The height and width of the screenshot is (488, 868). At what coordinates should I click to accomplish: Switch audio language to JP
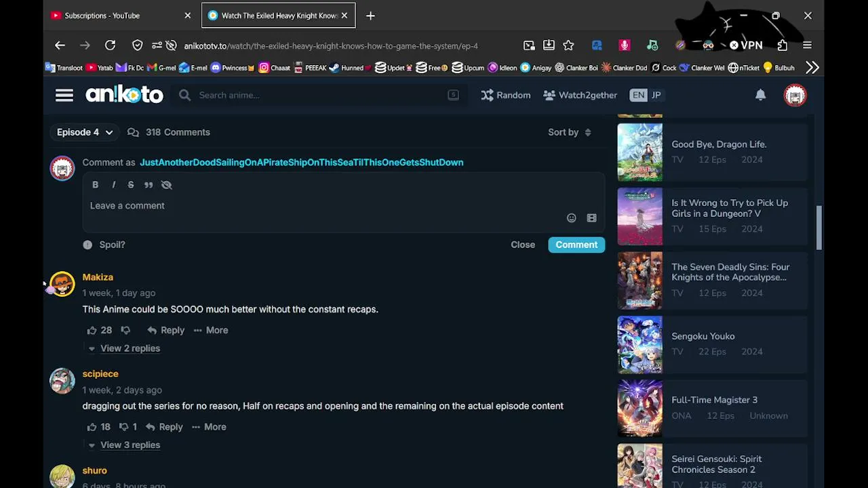pyautogui.click(x=656, y=95)
